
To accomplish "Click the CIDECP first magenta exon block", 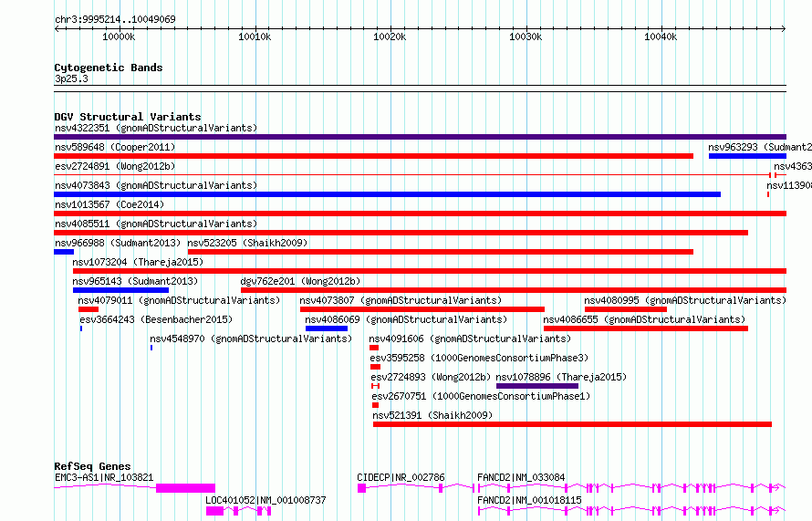I will click(361, 488).
